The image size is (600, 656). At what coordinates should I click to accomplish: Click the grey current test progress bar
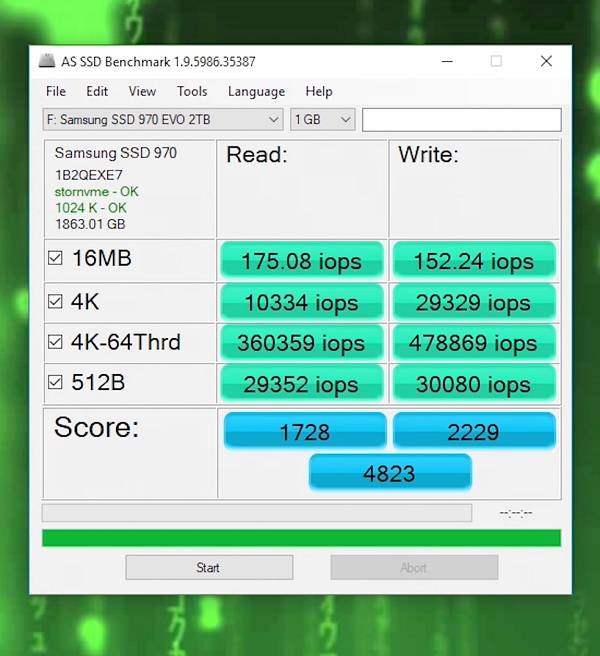[x=257, y=513]
